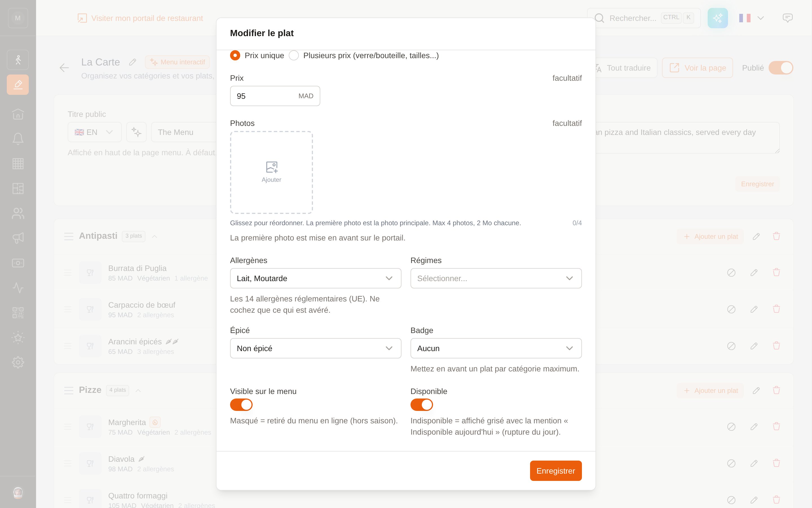Open the notifications bell sidebar icon
This screenshot has height=508, width=812.
(x=18, y=139)
